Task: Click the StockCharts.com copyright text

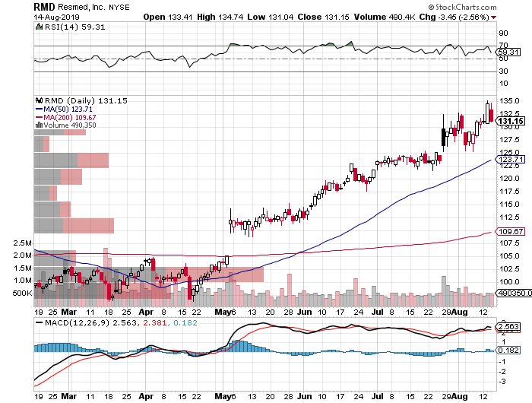Action: [x=462, y=7]
